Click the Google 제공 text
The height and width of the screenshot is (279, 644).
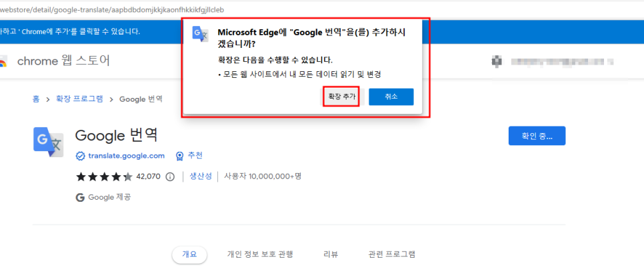pos(109,197)
